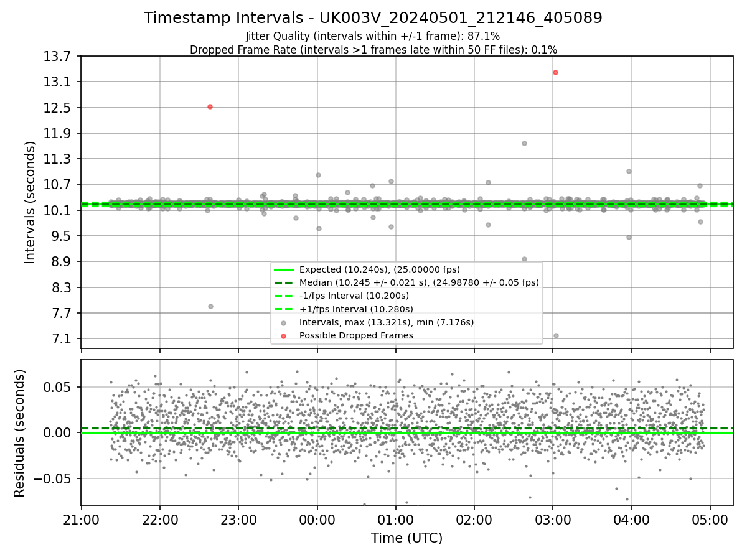
Task: Click the '03:00' x-axis tick label
Action: click(553, 519)
